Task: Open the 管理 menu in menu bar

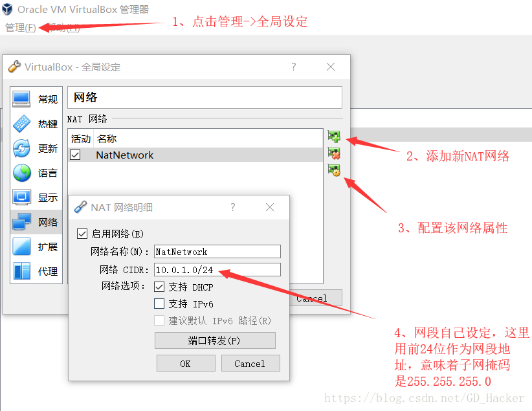Action: coord(20,27)
